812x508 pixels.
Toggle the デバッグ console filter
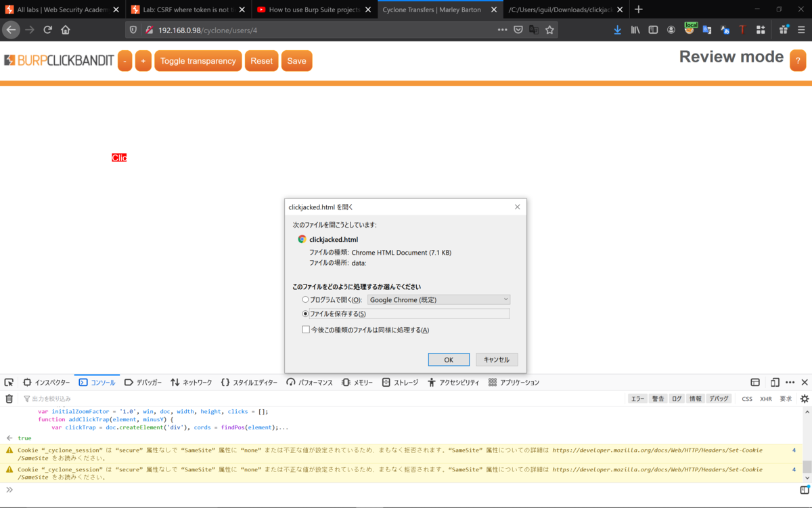[719, 399]
